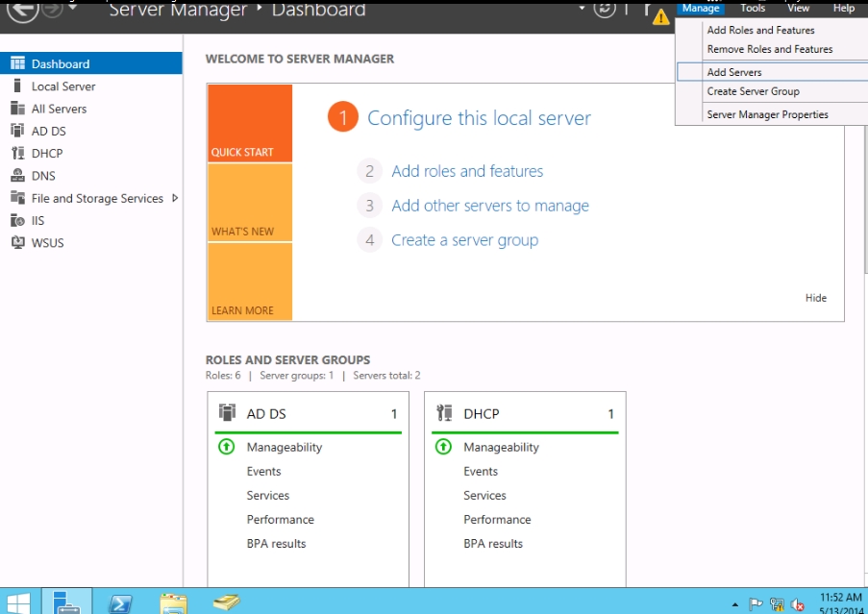Image resolution: width=868 pixels, height=614 pixels.
Task: Click the taskbar clock showing 11:52 AM
Action: (x=840, y=603)
